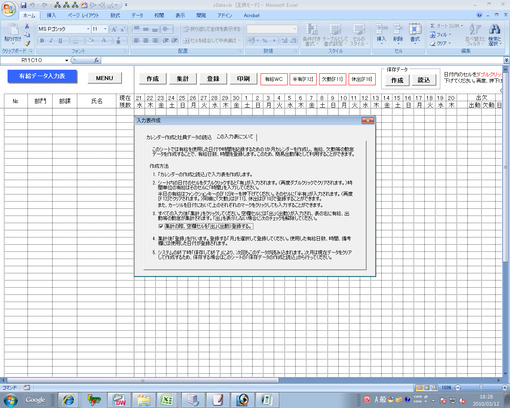Click the cell Format (書式) icon

click(415, 33)
